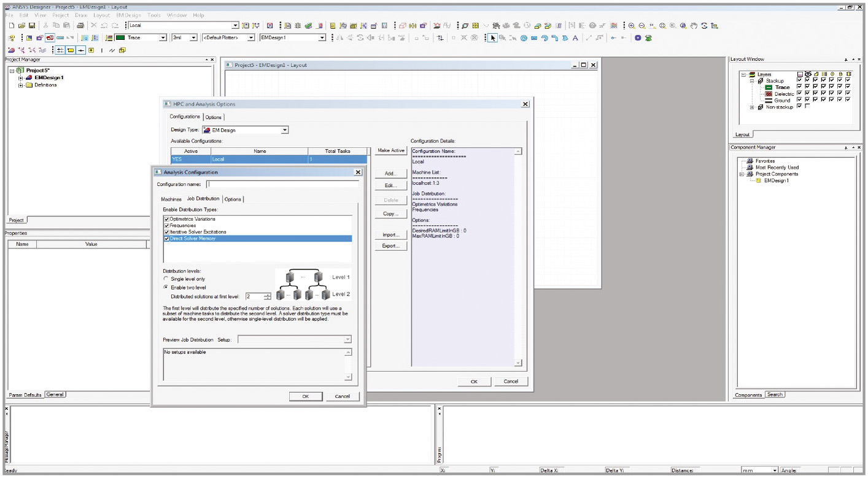Click the draw circle tool icon
Viewport: 868px width, 479px height.
click(524, 38)
